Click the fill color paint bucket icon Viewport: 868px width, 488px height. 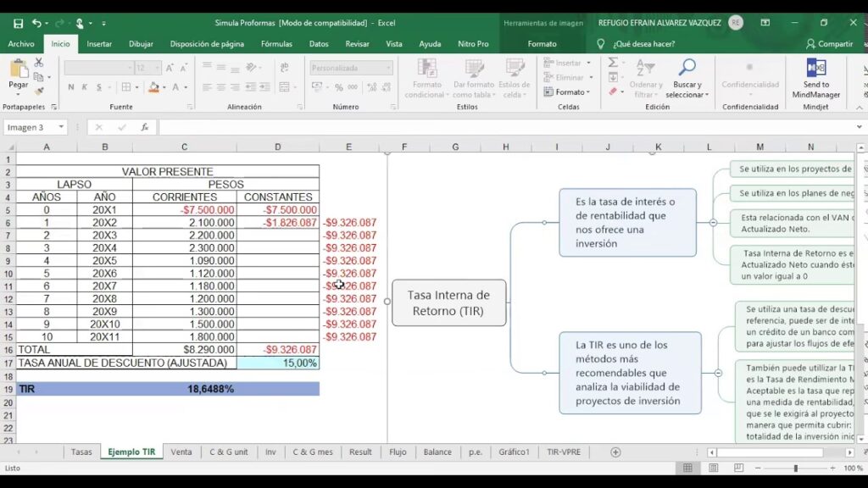point(153,87)
